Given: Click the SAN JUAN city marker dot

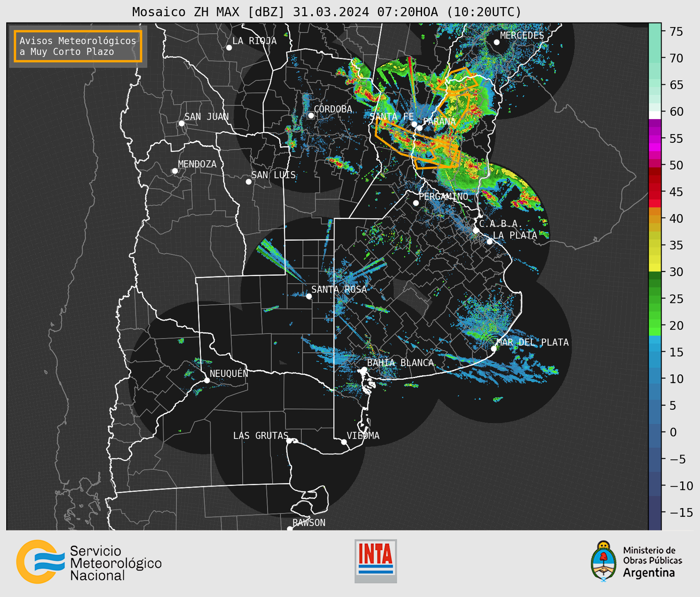Looking at the screenshot, I should coord(181,123).
